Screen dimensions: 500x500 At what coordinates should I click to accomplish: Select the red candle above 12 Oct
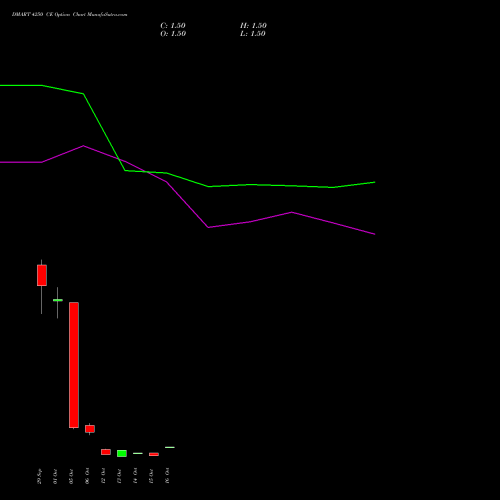pyautogui.click(x=106, y=452)
